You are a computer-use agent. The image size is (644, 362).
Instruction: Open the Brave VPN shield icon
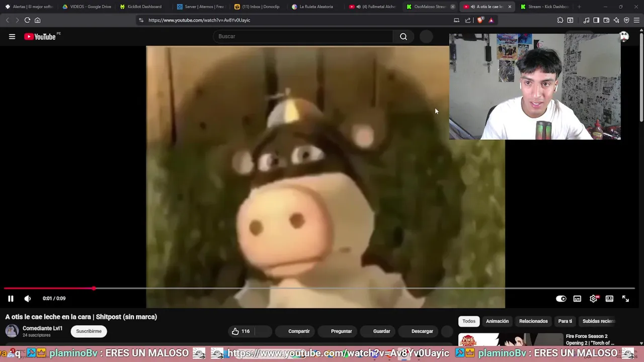tap(626, 20)
